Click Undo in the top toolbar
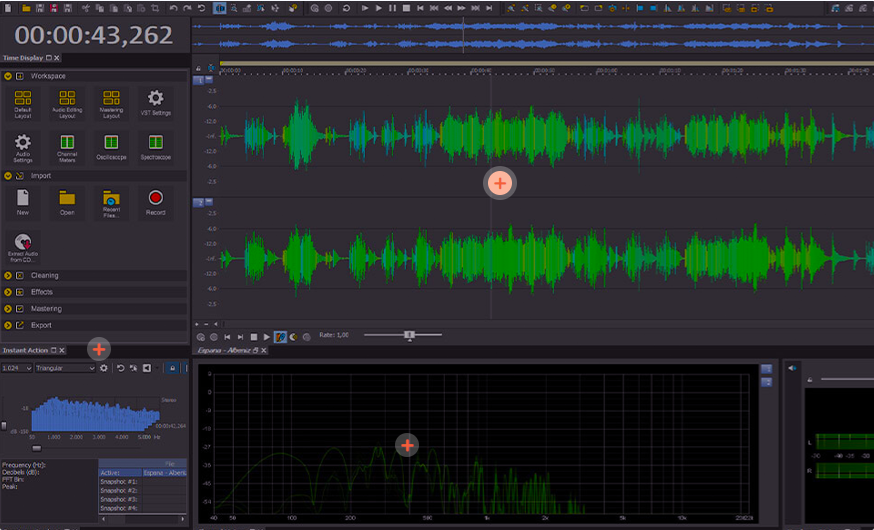This screenshot has height=530, width=874. pos(174,8)
